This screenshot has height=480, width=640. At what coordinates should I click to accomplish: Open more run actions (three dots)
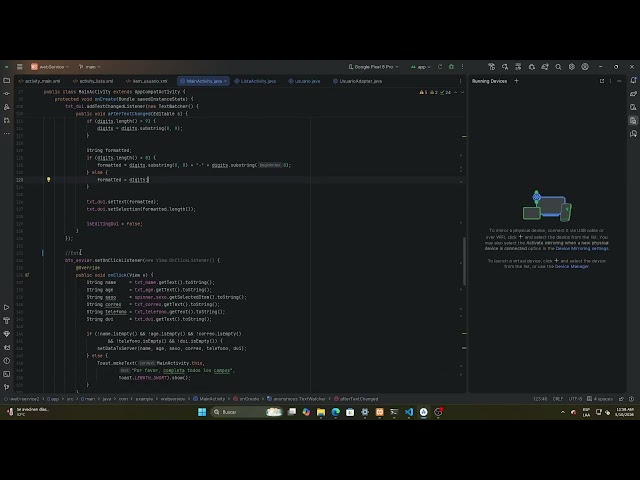point(462,67)
